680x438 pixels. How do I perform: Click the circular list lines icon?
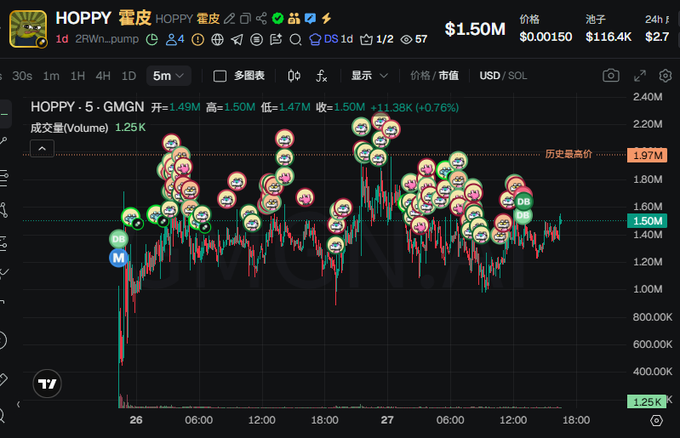(256, 40)
